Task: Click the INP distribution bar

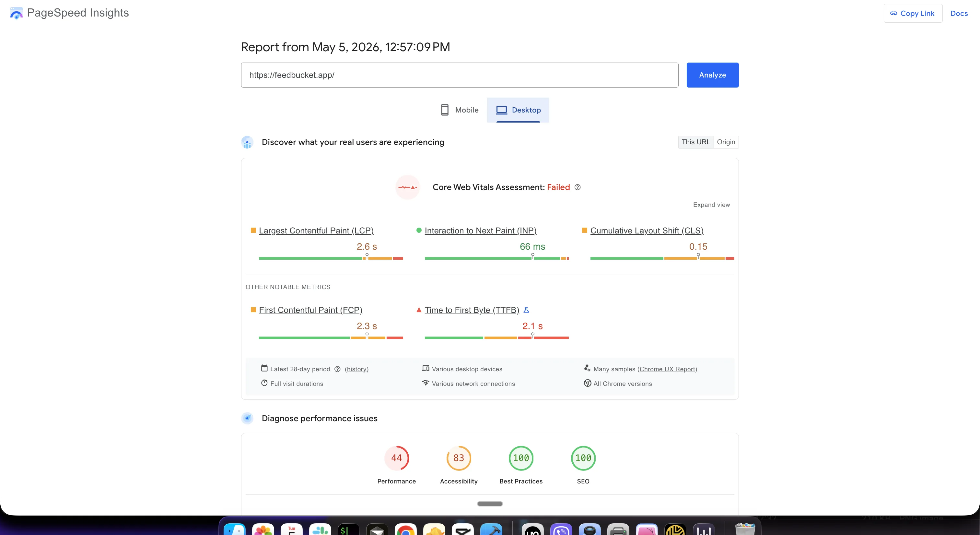Action: (x=496, y=258)
